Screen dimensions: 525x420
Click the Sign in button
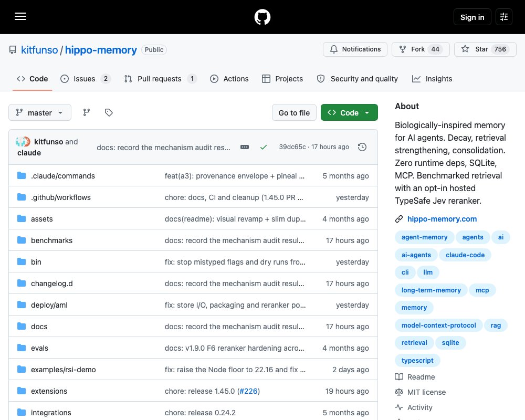tap(472, 17)
